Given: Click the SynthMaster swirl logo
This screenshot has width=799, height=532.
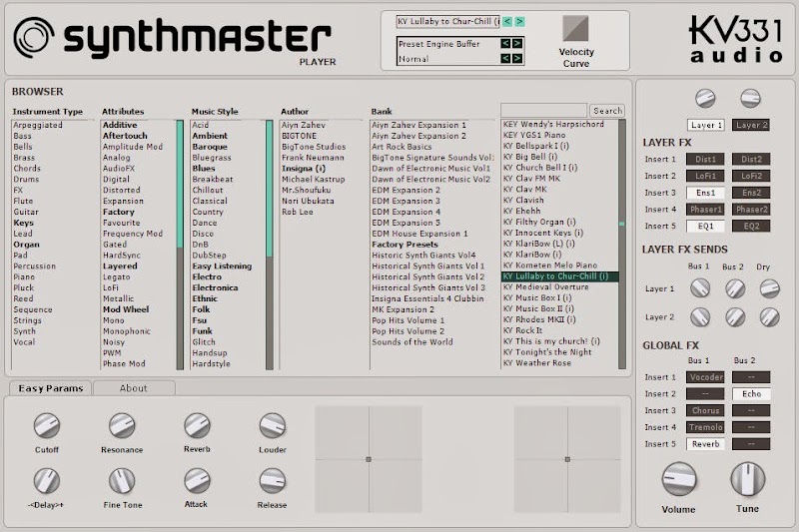Looking at the screenshot, I should coord(34,37).
